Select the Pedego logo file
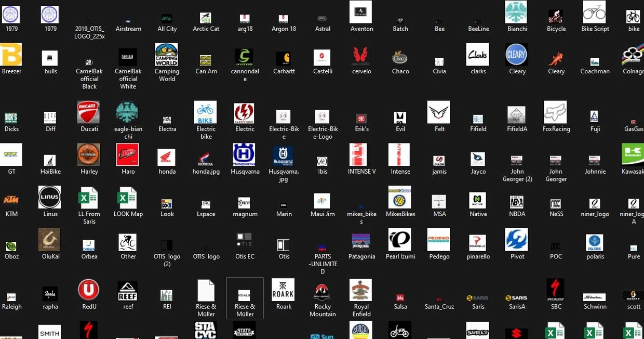Viewport: 644px width, 339px height. pos(439,240)
